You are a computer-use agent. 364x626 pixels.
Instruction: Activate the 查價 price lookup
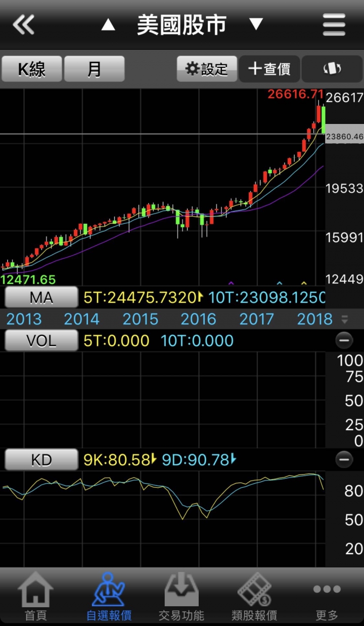[x=269, y=69]
